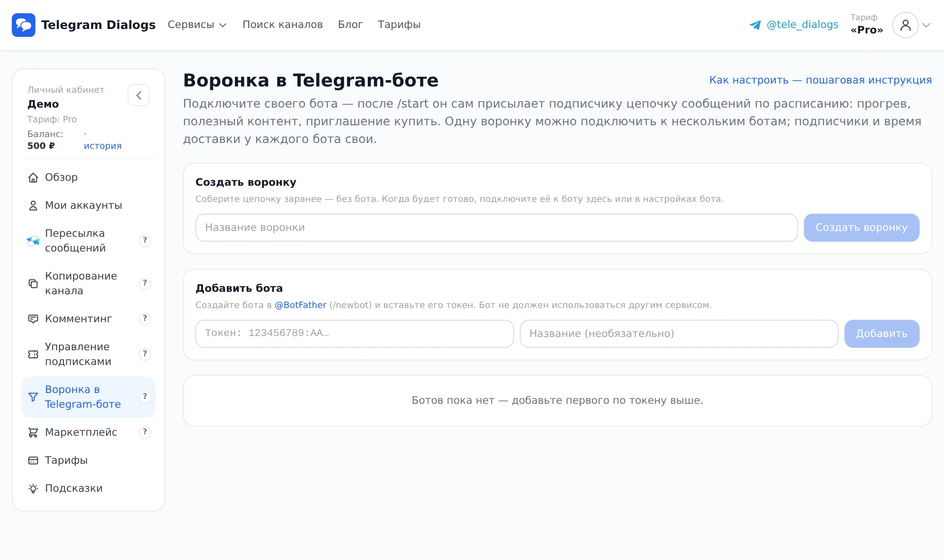Click the funnel icon for Воронка
944x560 pixels.
click(33, 397)
